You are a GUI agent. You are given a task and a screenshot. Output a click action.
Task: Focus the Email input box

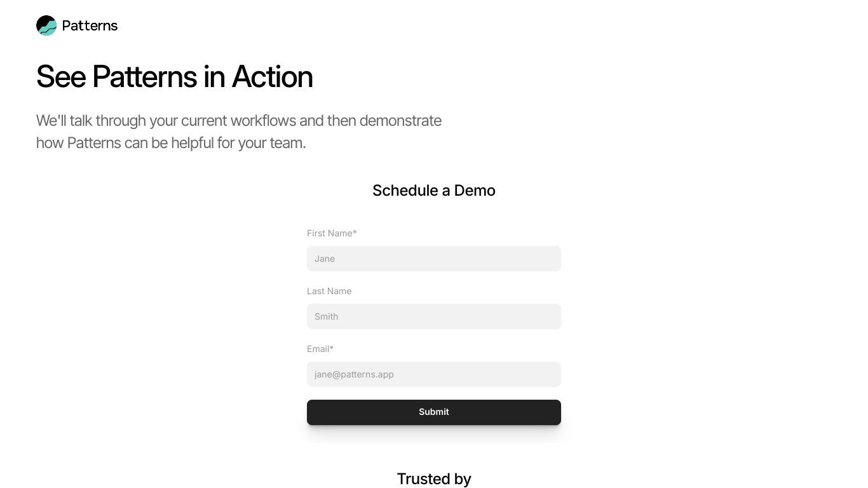[434, 374]
